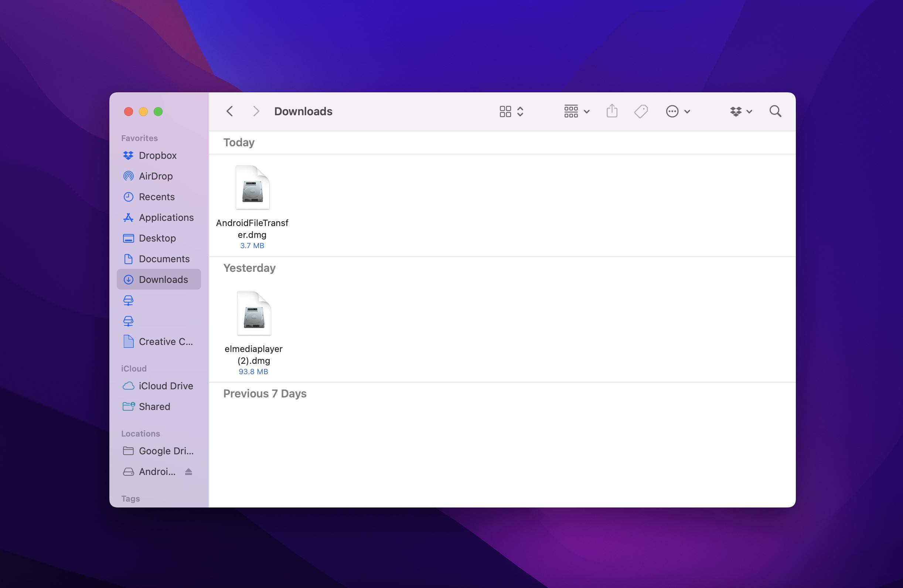Select the AndroidFileTransfer.dmg file thumbnail
Screen dimensions: 903x588
pyautogui.click(x=252, y=187)
